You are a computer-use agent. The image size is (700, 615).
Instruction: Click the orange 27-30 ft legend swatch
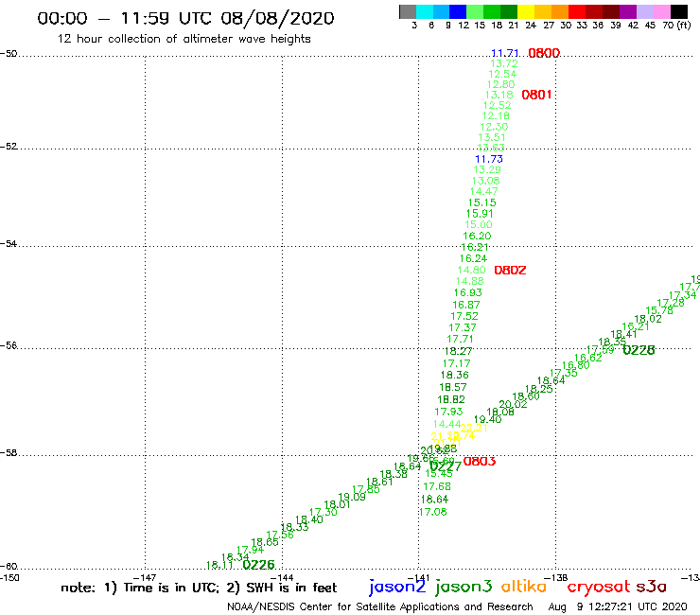[560, 11]
